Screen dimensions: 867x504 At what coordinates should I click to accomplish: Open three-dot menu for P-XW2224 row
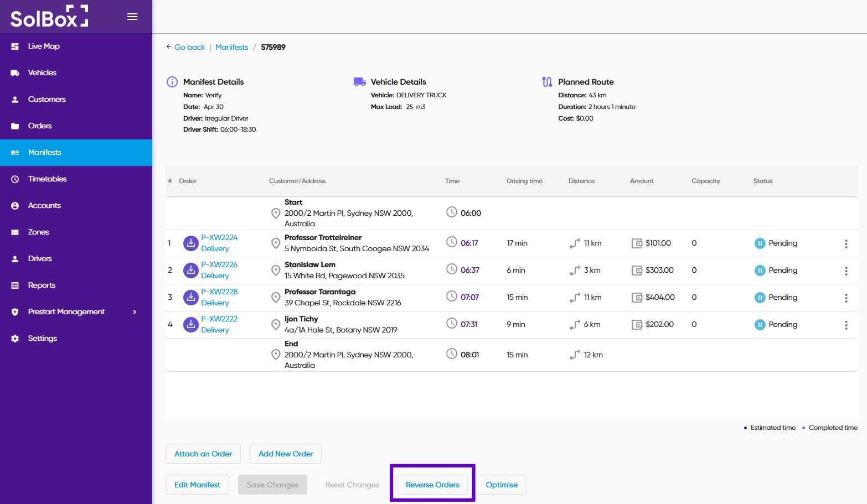coord(846,243)
